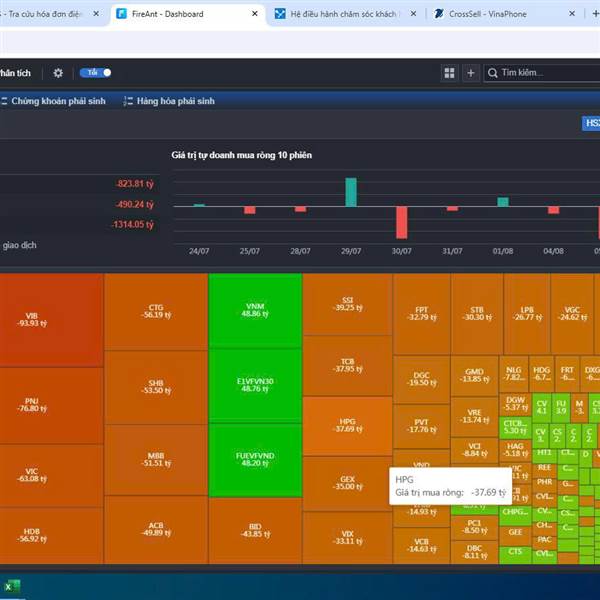The height and width of the screenshot is (600, 600).
Task: Click the VIC -63.08 tỷ heatmap cell
Action: click(x=51, y=475)
